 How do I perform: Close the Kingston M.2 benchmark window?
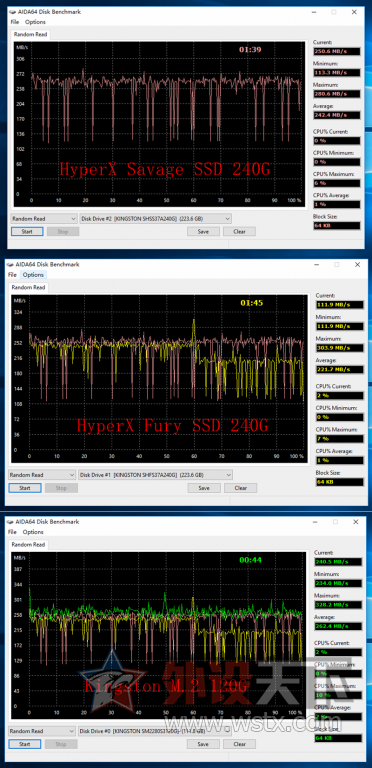point(355,521)
